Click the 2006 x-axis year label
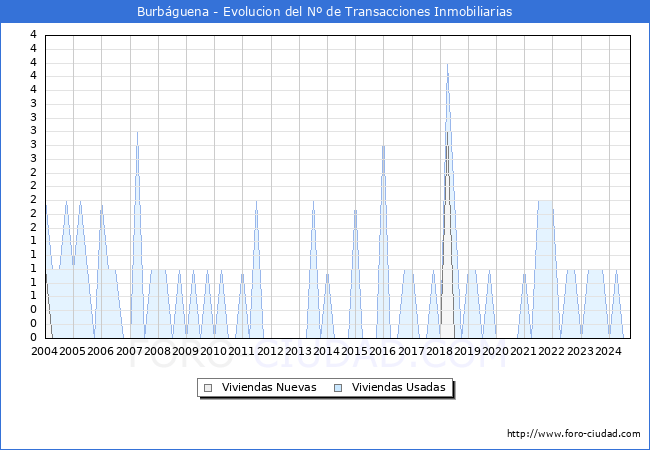 [100, 351]
